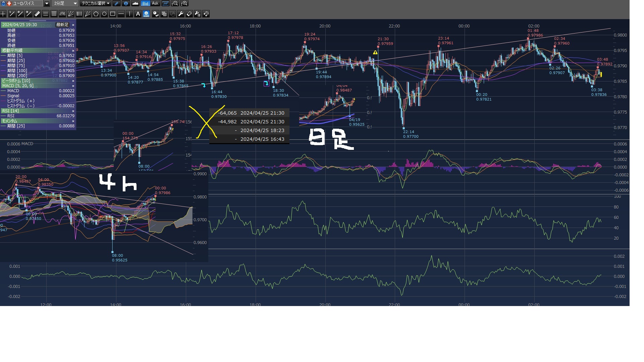This screenshot has width=644, height=362.
Task: Select the text 'A' annotation tool
Action: click(138, 14)
